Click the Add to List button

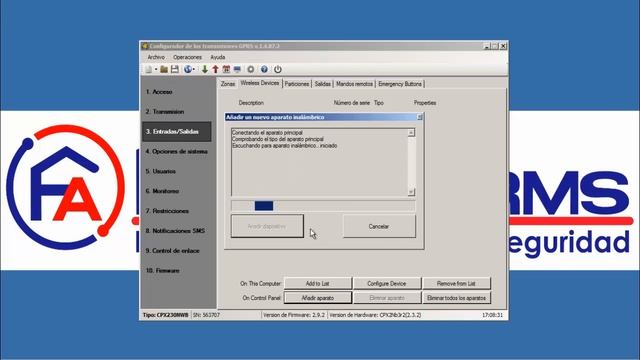[318, 283]
